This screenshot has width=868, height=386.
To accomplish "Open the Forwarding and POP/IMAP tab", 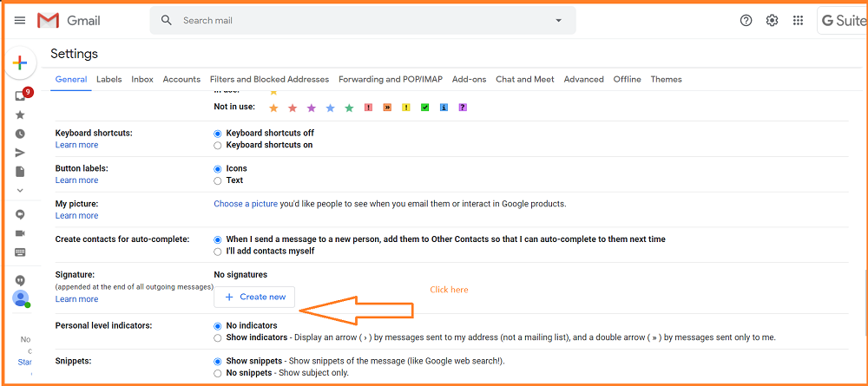I will pos(390,79).
